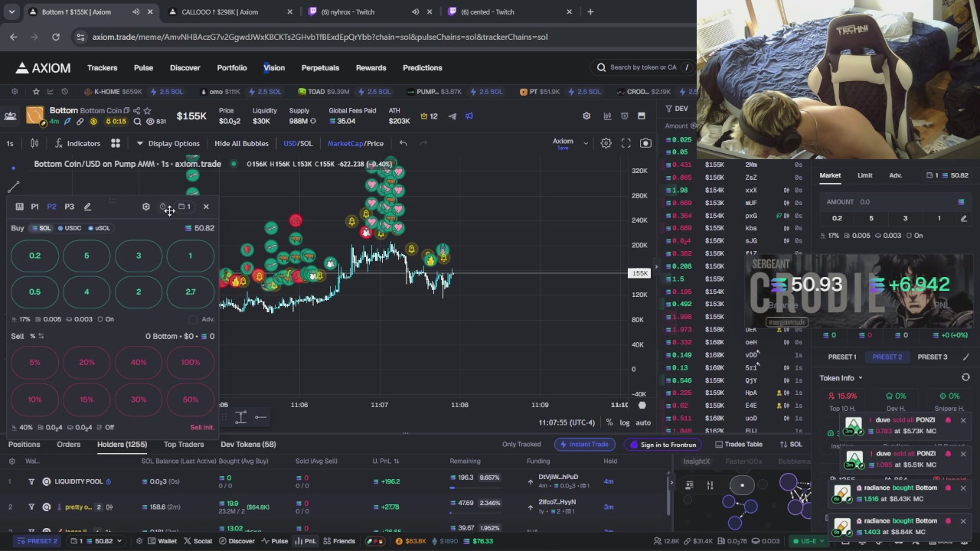Image resolution: width=980 pixels, height=551 pixels.
Task: Refresh the Token Info panel
Action: coord(965,377)
